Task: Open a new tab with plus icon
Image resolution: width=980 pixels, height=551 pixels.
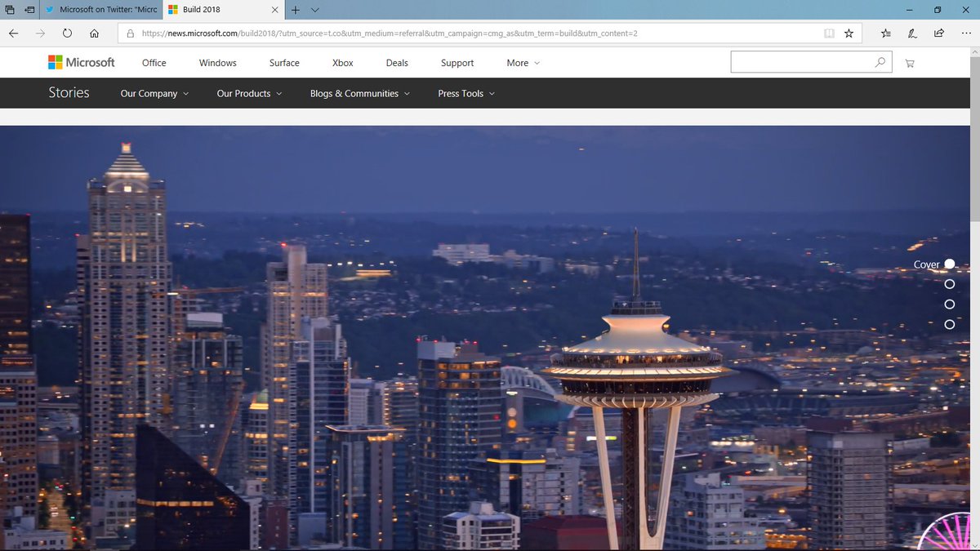Action: (296, 10)
